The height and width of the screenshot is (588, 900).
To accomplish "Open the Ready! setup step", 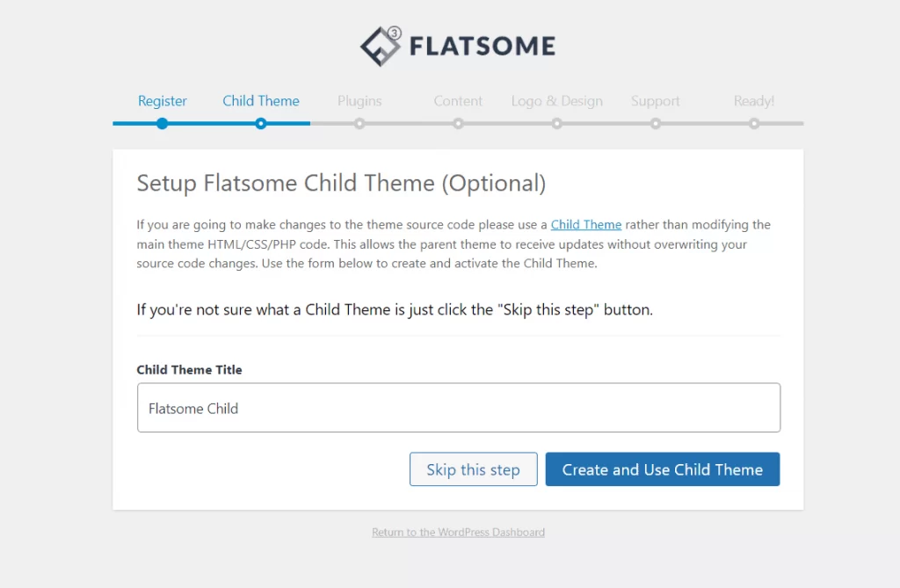I will coord(753,101).
